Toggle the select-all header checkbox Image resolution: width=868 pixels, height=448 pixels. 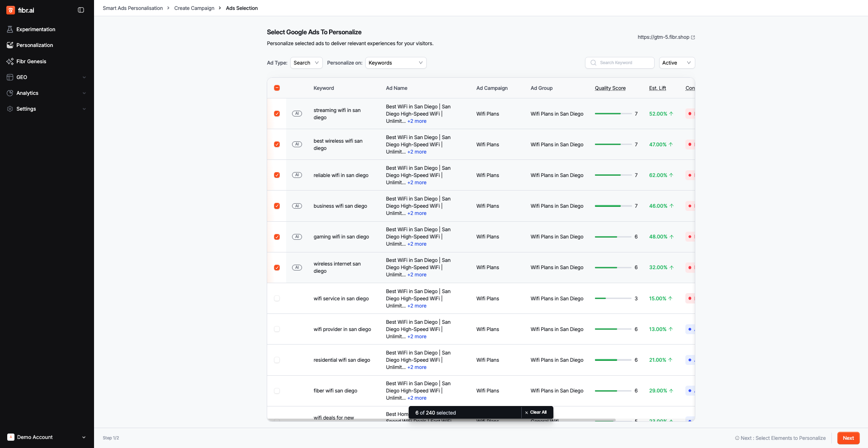click(x=277, y=88)
